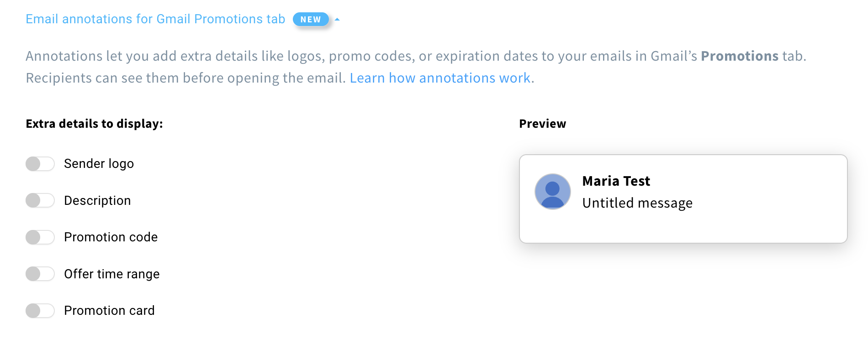Select the Maria Test sender name
The image size is (868, 344).
[616, 181]
